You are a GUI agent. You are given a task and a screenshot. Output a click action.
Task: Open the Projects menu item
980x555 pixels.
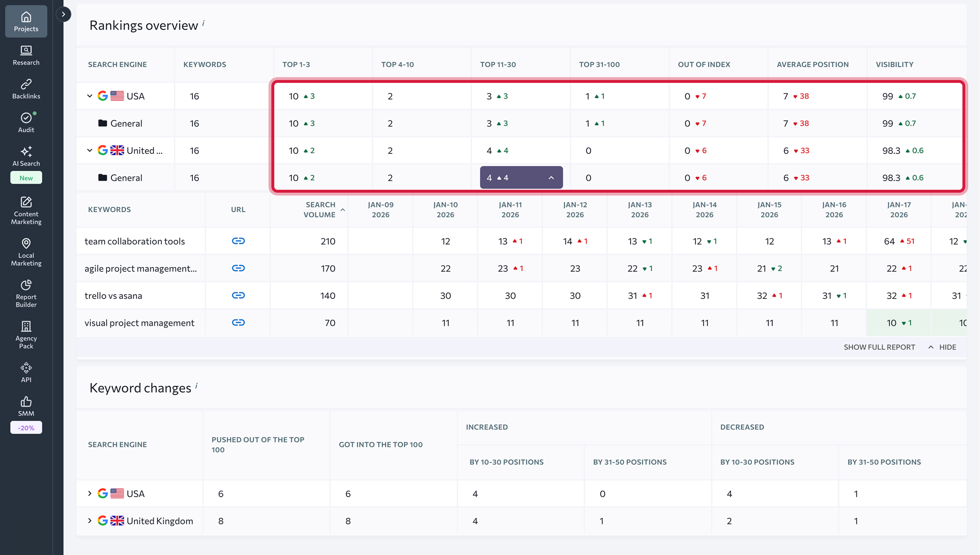coord(26,22)
